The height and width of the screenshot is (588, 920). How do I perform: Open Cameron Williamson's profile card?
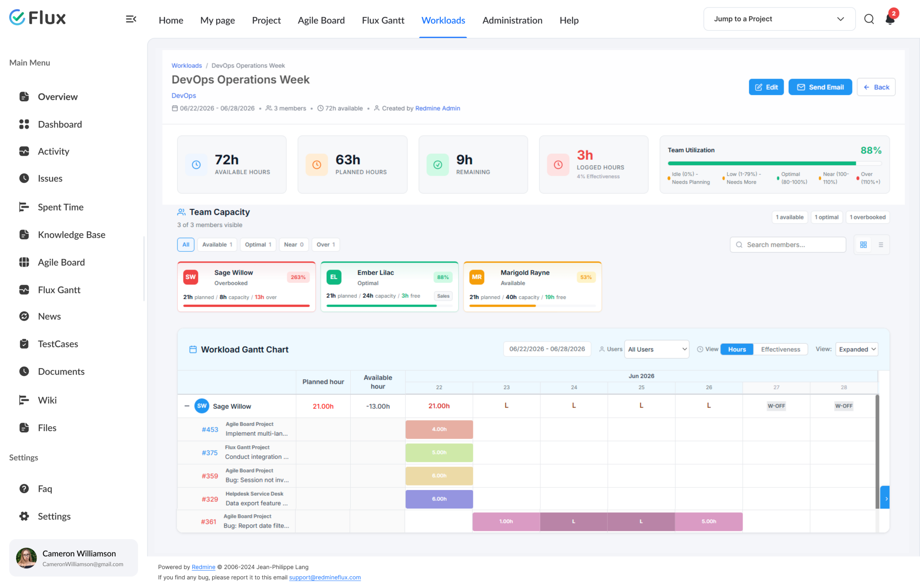tap(73, 557)
